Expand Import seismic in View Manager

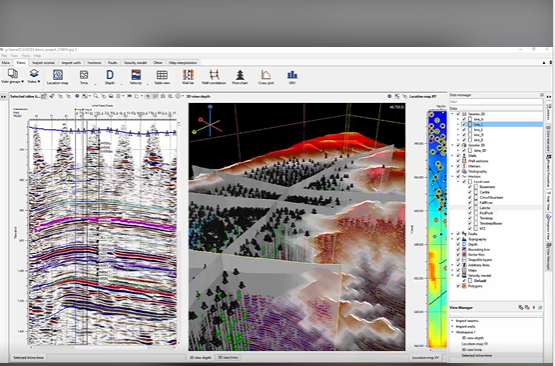pos(452,321)
